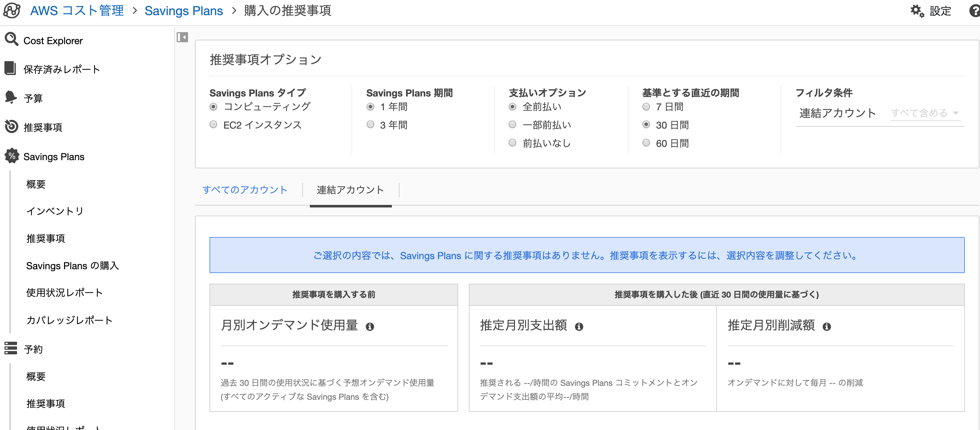Open インベントリ under Savings Plans

point(55,211)
